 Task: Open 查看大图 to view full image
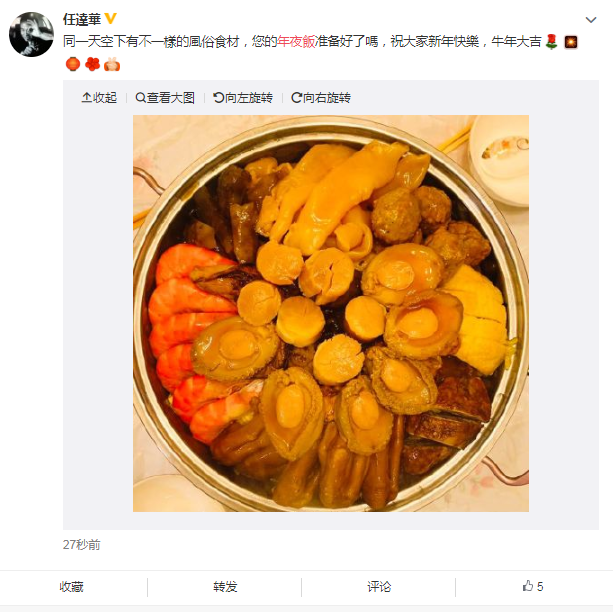coord(165,98)
